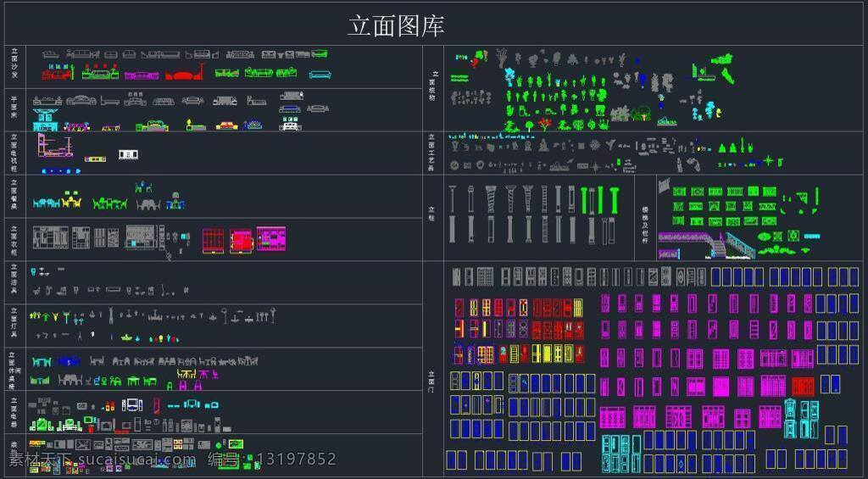Pick the green star craft ornament block

768,162
